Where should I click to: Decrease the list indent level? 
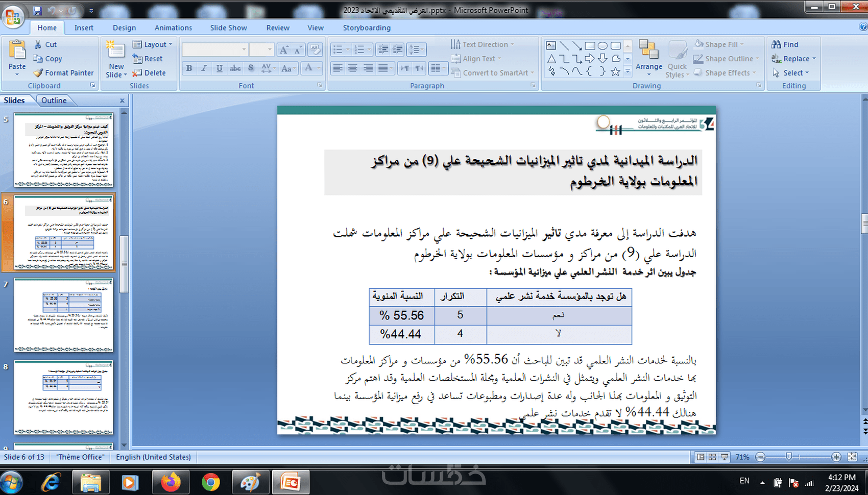pos(383,49)
